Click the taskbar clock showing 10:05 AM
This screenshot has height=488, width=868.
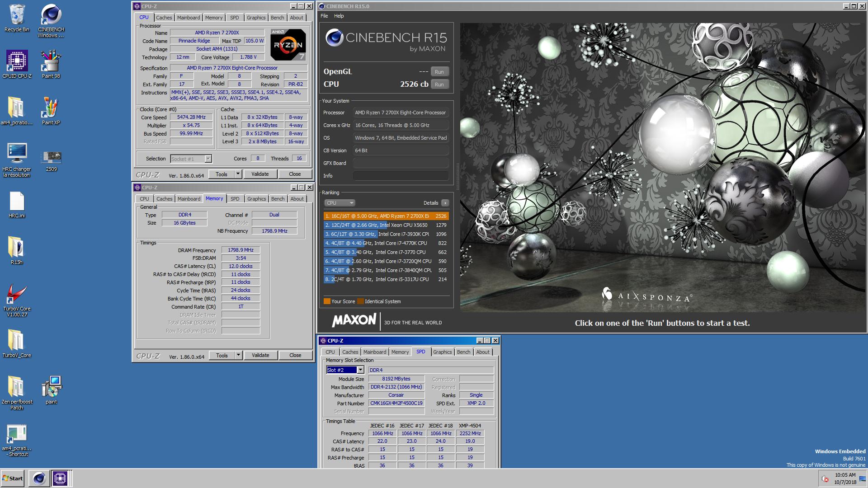coord(845,479)
